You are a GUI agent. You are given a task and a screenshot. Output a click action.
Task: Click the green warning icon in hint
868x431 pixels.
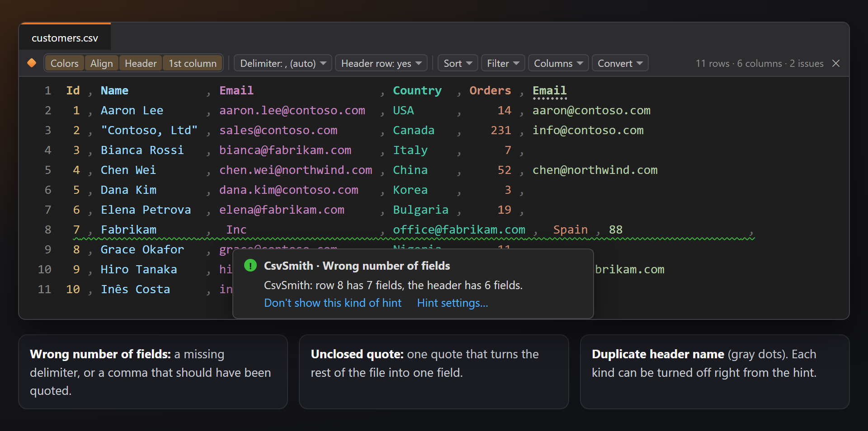pyautogui.click(x=250, y=266)
